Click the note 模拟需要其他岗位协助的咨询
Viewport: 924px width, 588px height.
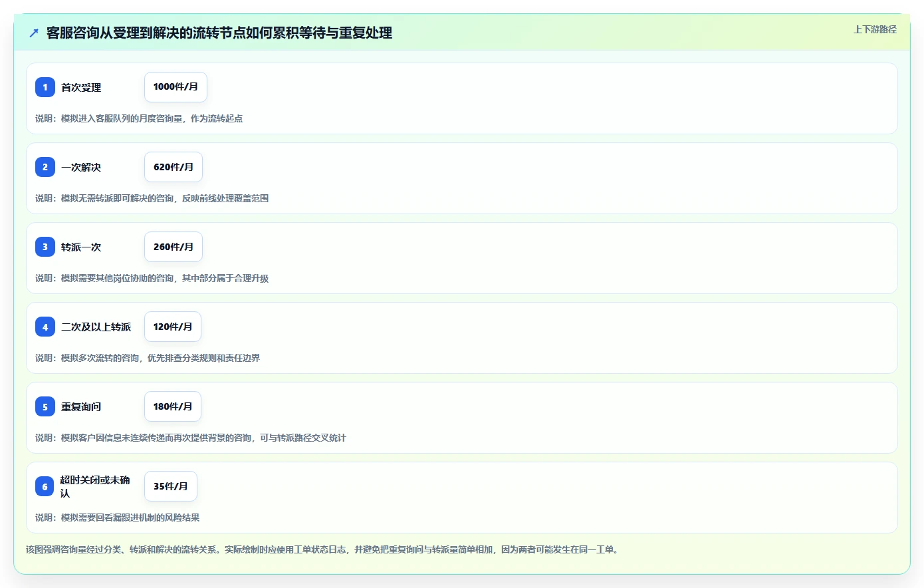(x=152, y=278)
